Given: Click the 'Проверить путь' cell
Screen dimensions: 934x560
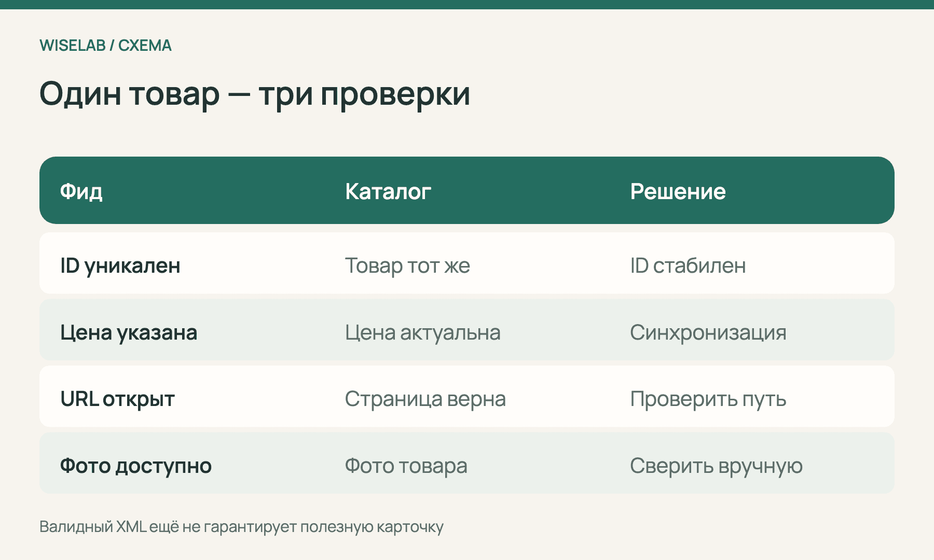Looking at the screenshot, I should 708,399.
